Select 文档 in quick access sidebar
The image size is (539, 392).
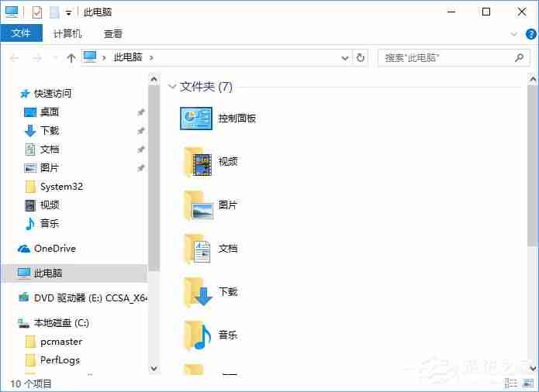pyautogui.click(x=50, y=150)
